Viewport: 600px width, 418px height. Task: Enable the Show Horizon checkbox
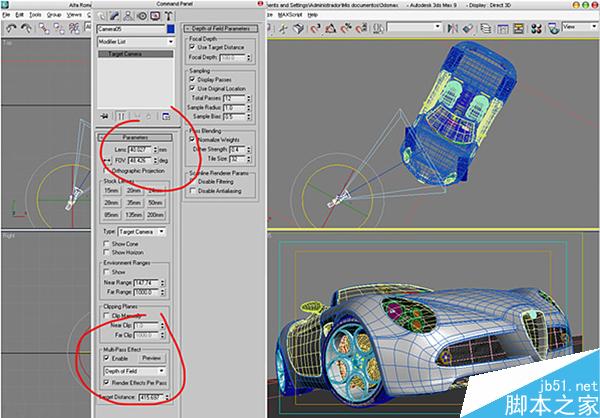coord(106,252)
